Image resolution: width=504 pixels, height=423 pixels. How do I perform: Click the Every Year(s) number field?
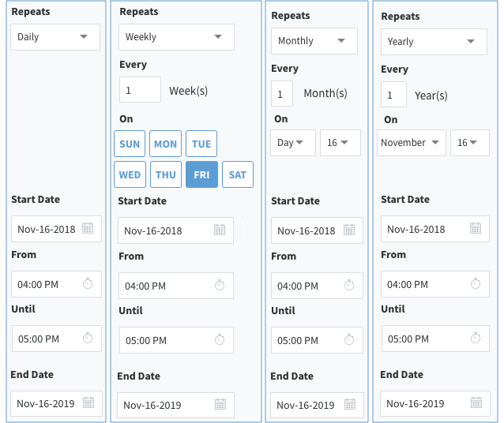(393, 95)
